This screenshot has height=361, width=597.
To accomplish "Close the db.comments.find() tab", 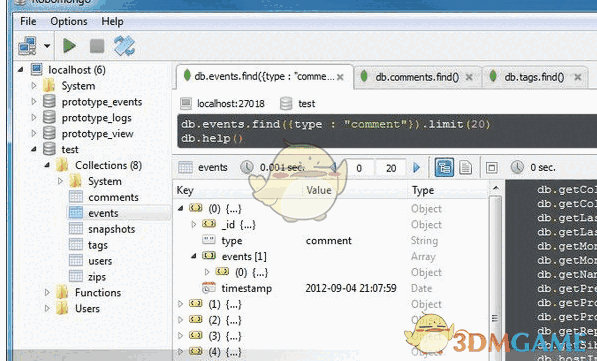I will [x=469, y=77].
